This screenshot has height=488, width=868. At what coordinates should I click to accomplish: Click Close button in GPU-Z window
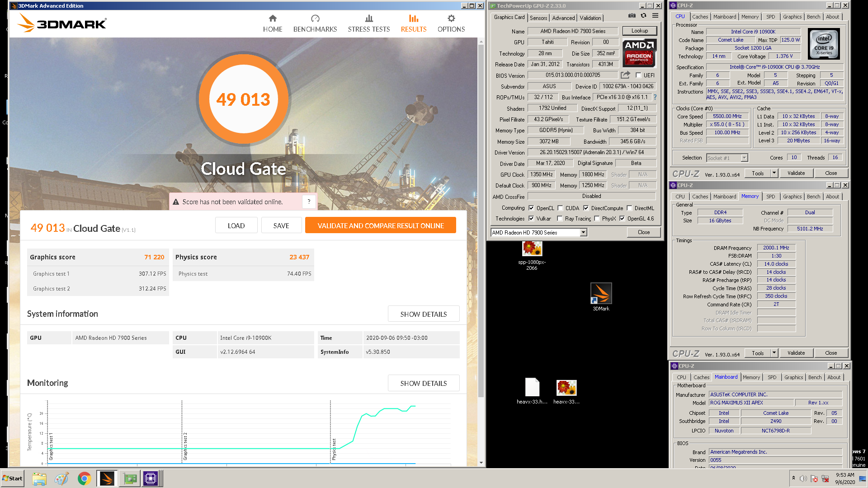pos(644,232)
